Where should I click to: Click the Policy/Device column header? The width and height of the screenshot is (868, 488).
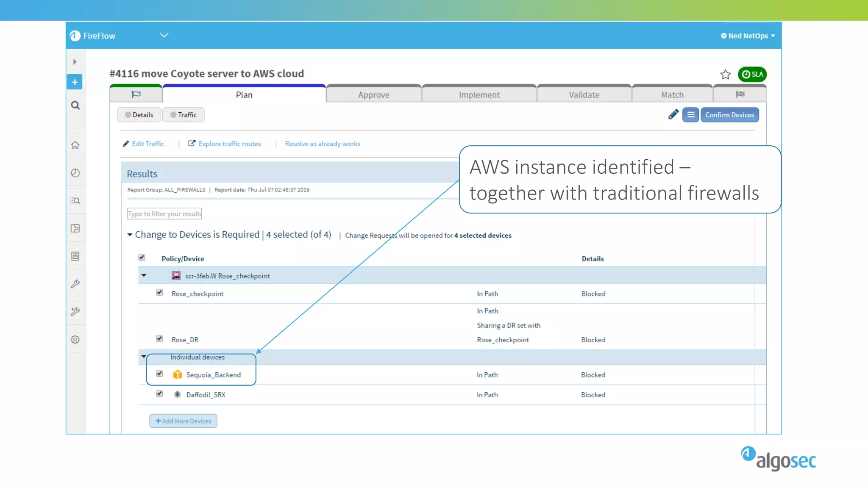183,259
